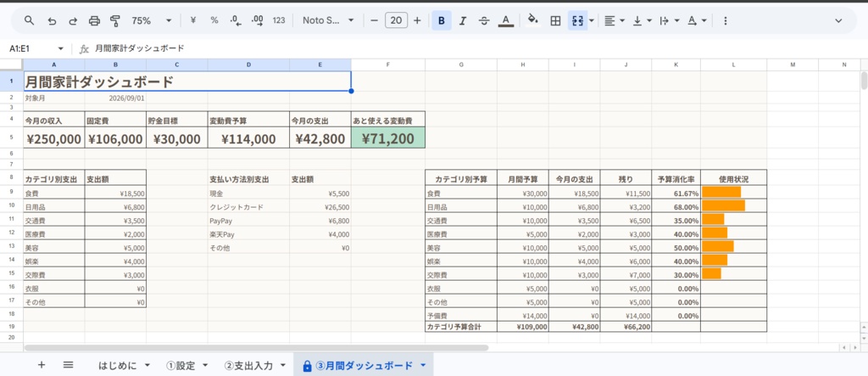Click the vertical scroll-down arrow
The height and width of the screenshot is (376, 868).
click(864, 337)
